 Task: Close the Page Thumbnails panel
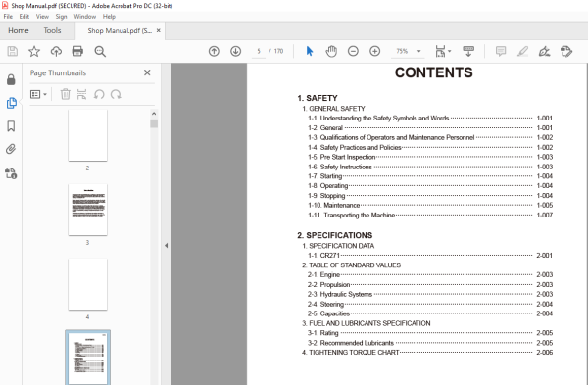pyautogui.click(x=147, y=72)
